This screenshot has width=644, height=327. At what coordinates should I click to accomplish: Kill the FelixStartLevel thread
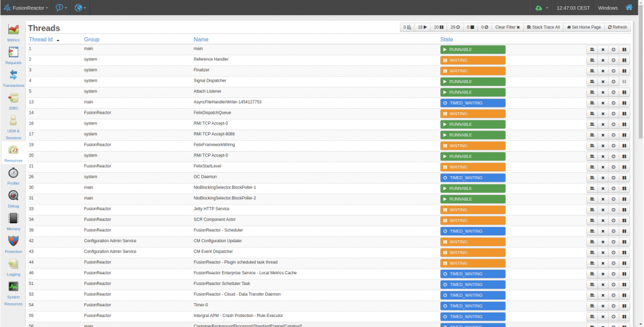click(602, 167)
